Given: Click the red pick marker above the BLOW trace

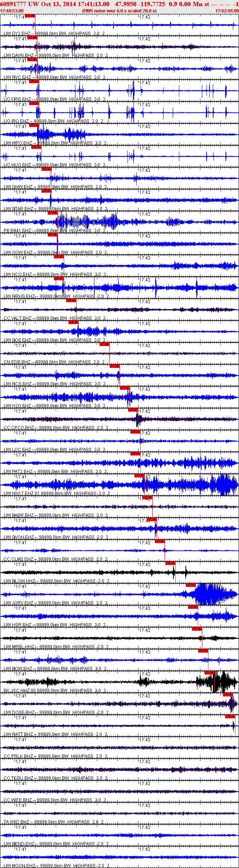Looking at the screenshot, I should pos(171,563).
